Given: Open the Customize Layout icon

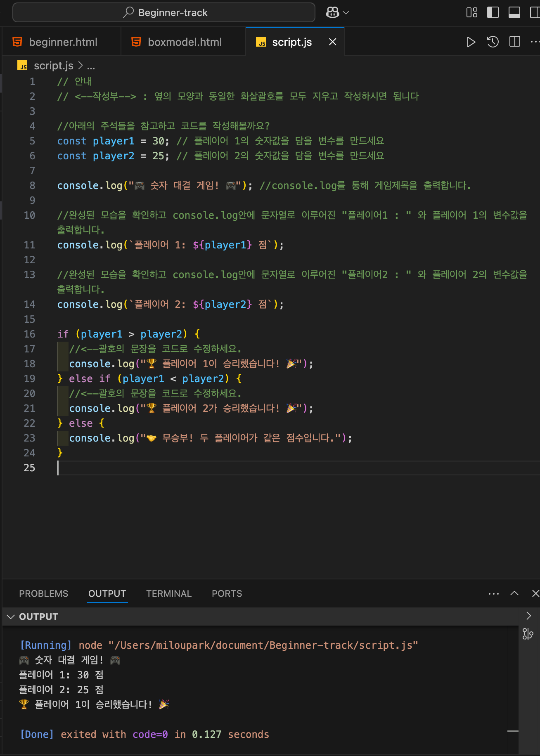Looking at the screenshot, I should tap(471, 13).
